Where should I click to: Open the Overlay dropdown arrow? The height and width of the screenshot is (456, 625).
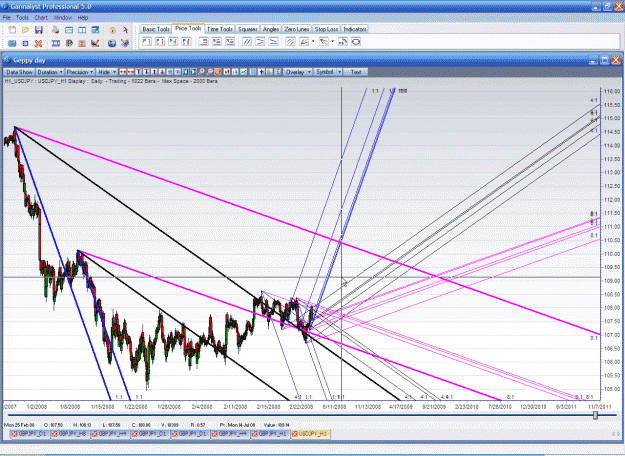[309, 72]
